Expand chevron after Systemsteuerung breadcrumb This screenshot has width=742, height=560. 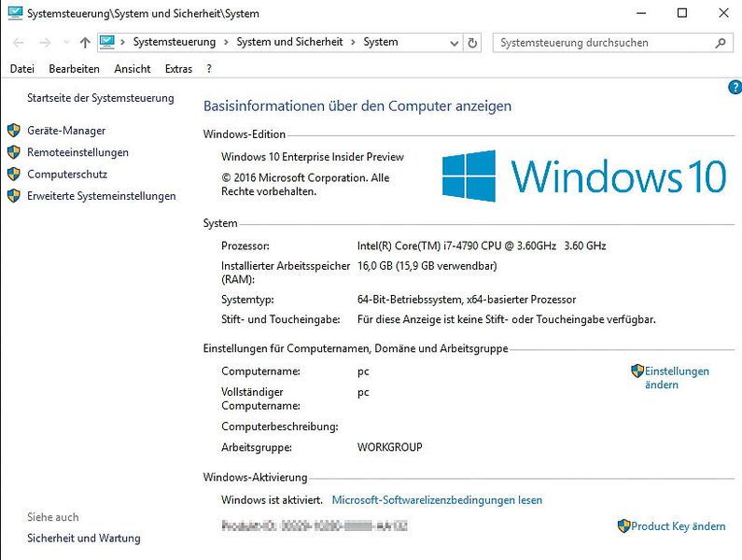click(x=226, y=42)
